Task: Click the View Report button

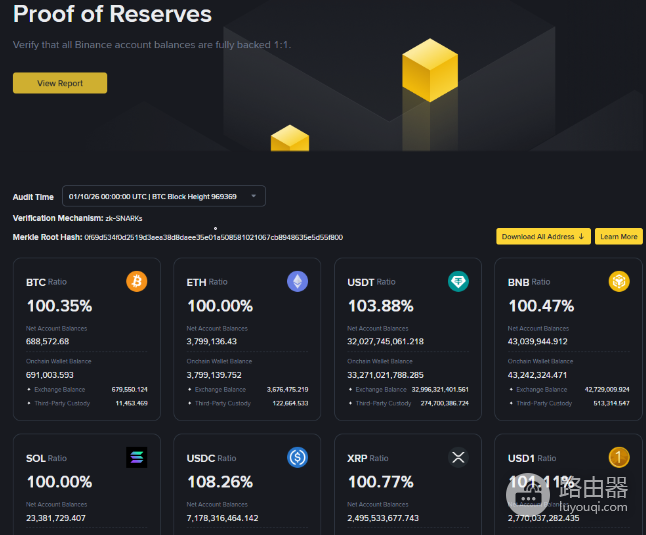Action: tap(60, 83)
